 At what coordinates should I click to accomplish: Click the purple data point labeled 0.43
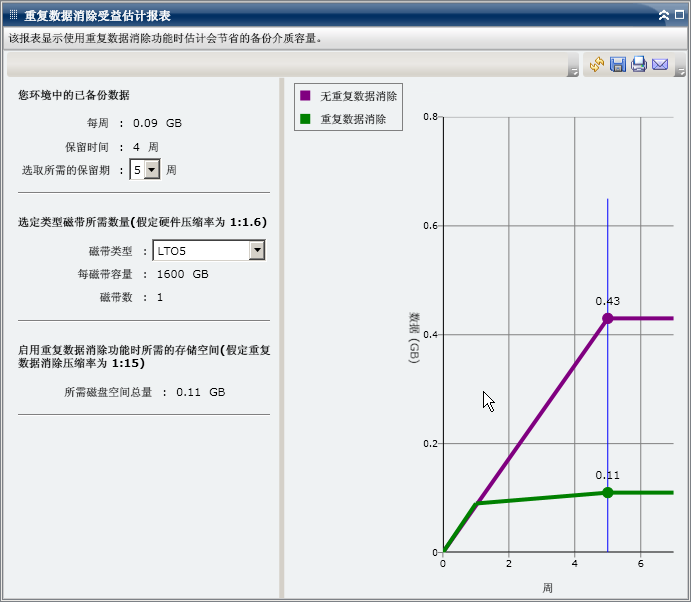point(608,318)
